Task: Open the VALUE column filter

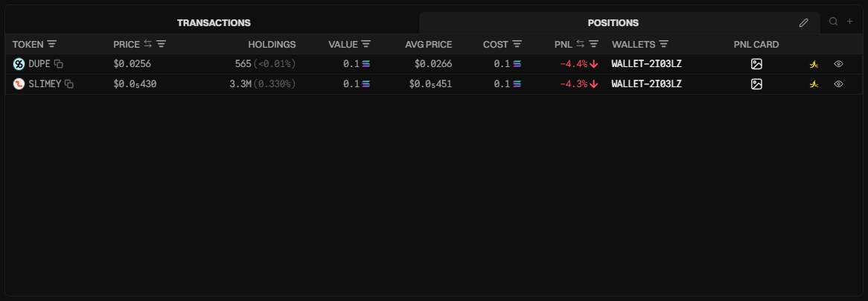Action: [366, 45]
